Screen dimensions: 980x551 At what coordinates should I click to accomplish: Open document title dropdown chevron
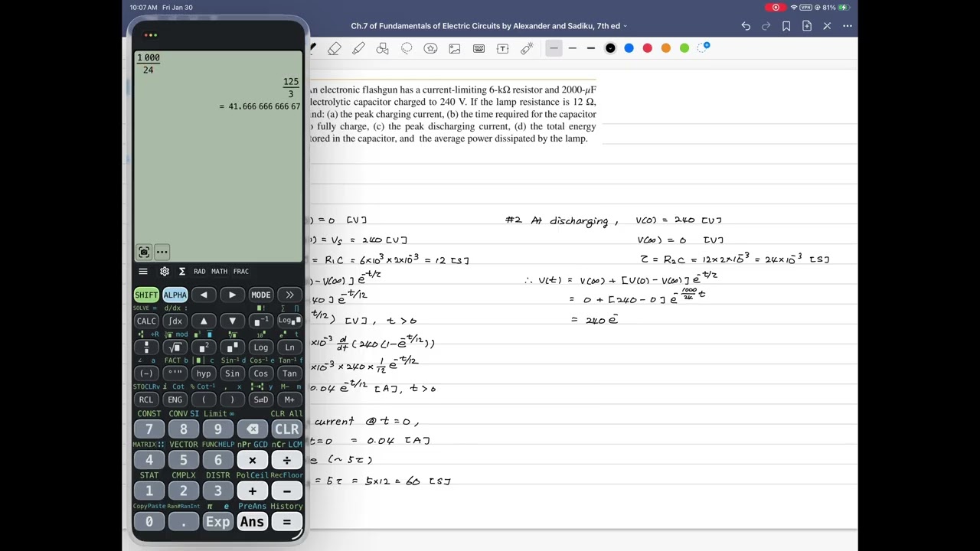626,26
